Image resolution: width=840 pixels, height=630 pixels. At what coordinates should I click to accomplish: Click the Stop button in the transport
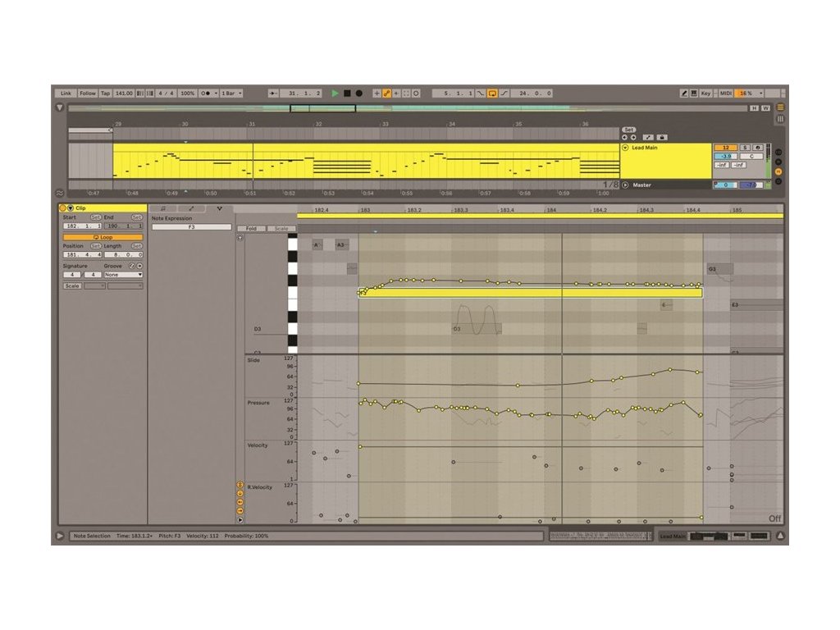point(347,94)
